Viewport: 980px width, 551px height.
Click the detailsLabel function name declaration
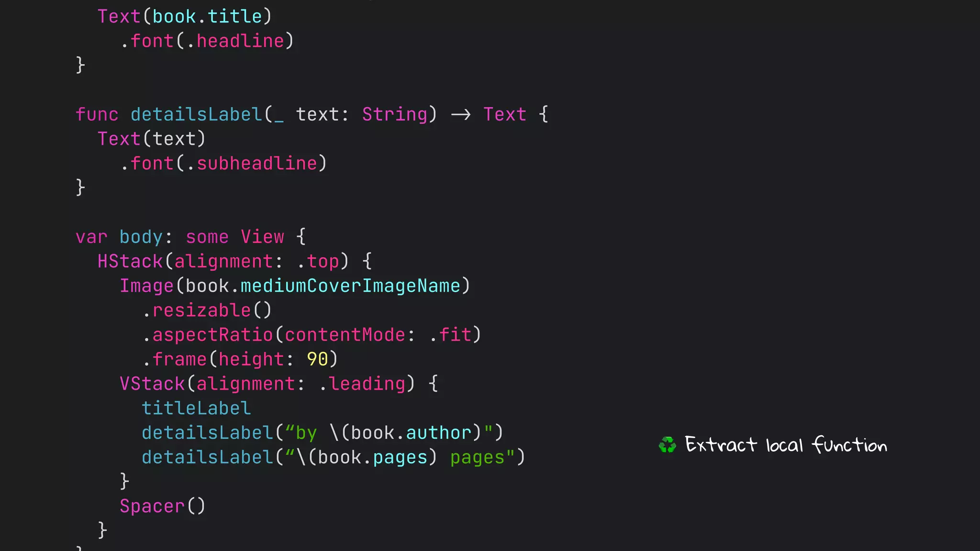[196, 114]
